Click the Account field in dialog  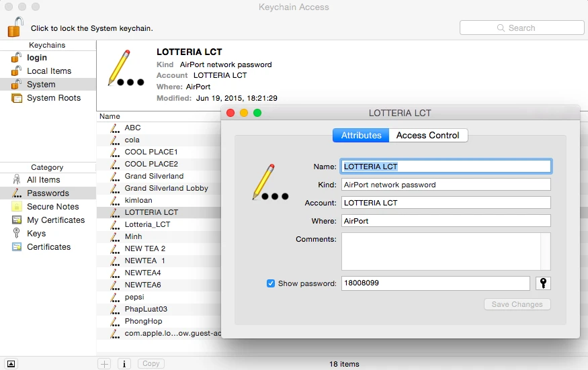446,203
